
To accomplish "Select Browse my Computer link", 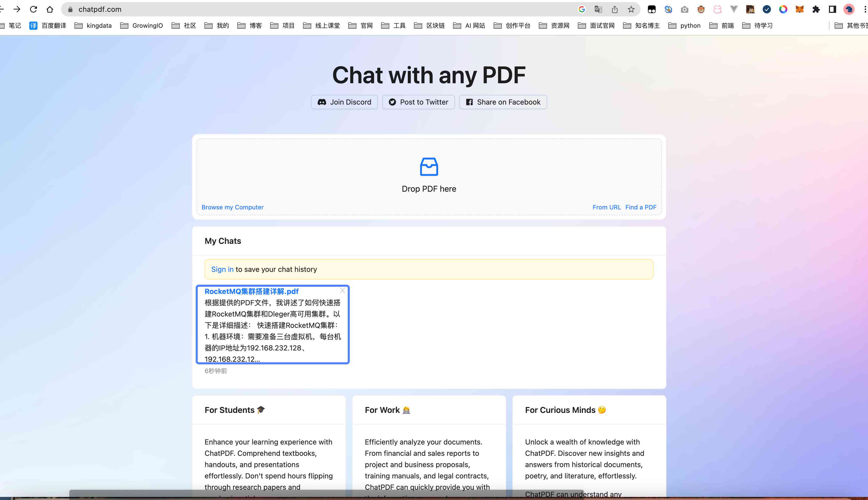I will pyautogui.click(x=232, y=207).
